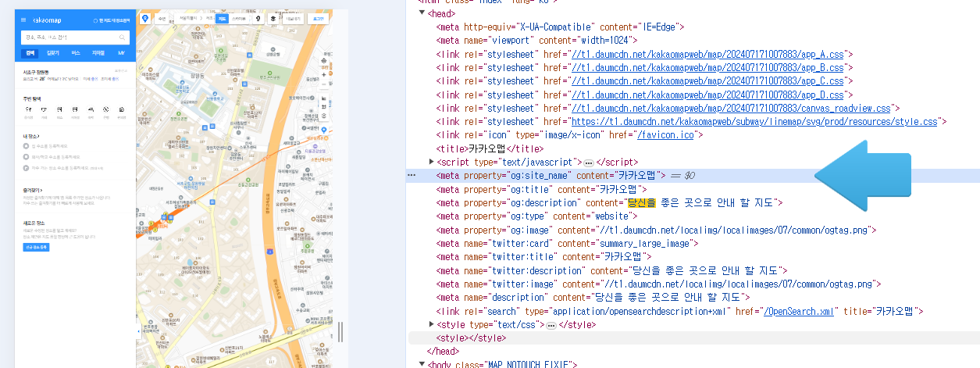Click the kakaomap logo
The width and height of the screenshot is (980, 368).
coord(47,20)
